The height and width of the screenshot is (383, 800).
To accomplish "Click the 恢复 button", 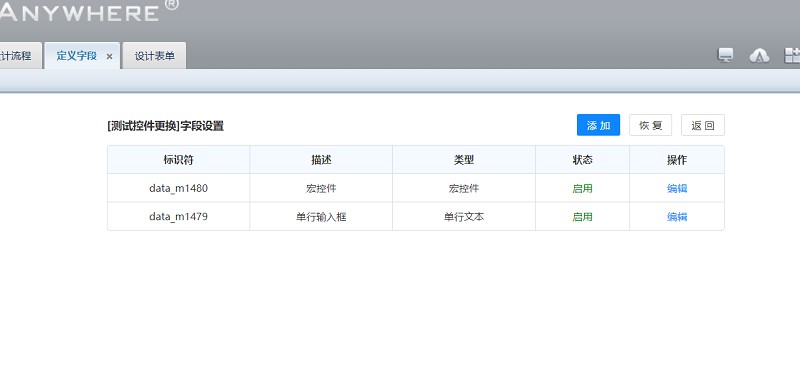I will click(x=651, y=125).
